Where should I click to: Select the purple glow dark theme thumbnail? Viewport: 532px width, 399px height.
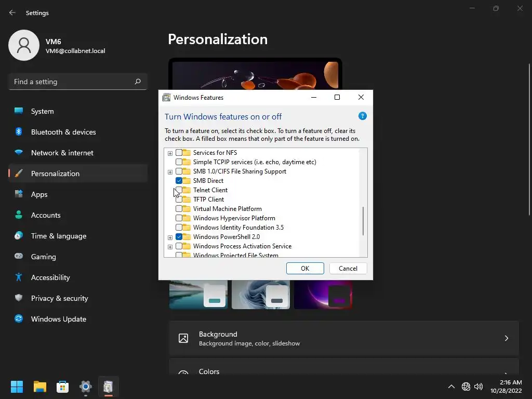tap(323, 295)
